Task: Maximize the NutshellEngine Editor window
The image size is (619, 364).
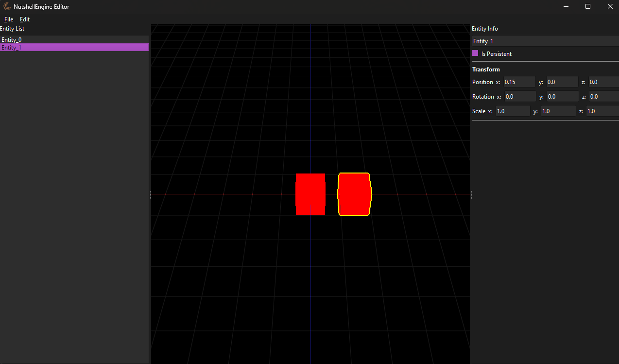Action: [x=588, y=6]
